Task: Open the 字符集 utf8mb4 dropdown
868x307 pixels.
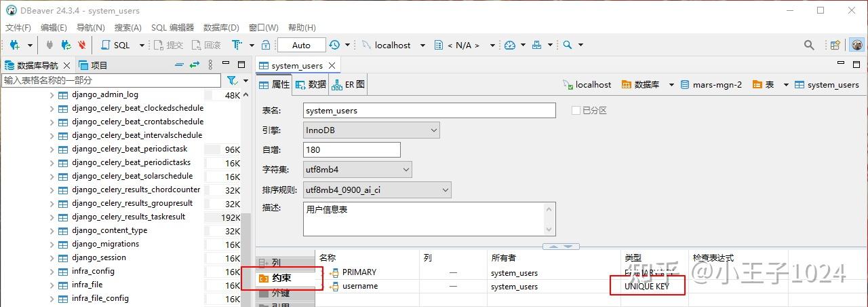Action: [357, 169]
